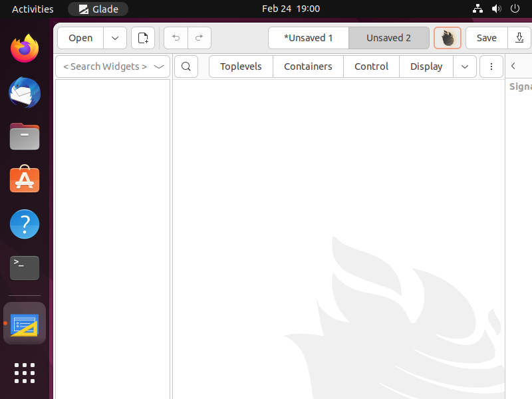
Task: Click the Glade icon in the dock
Action: pyautogui.click(x=25, y=324)
